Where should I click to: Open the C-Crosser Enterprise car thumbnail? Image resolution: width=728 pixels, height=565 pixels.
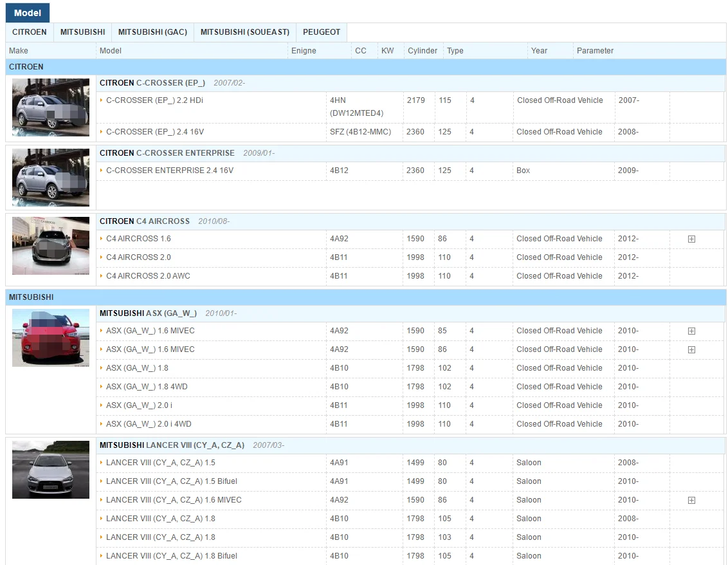point(51,178)
